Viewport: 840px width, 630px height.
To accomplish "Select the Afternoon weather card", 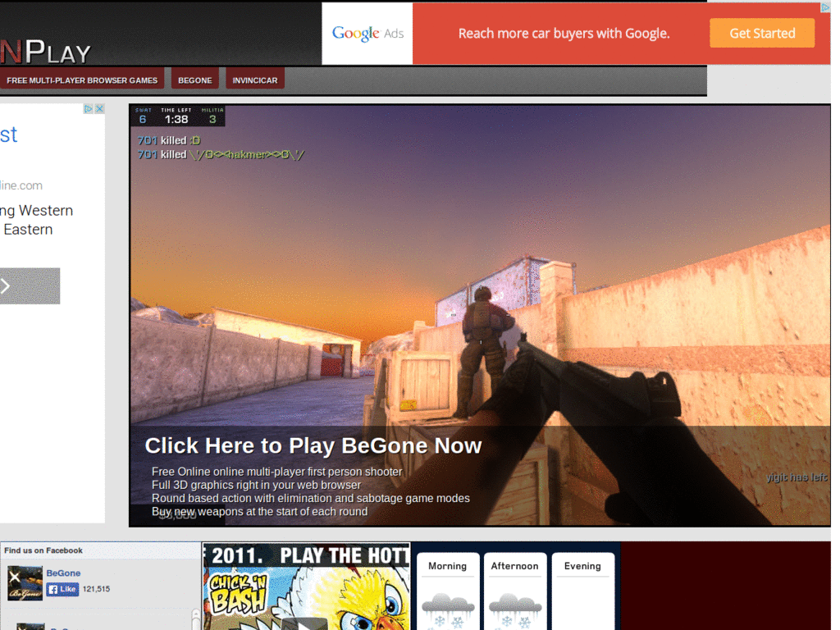I will pos(515,591).
